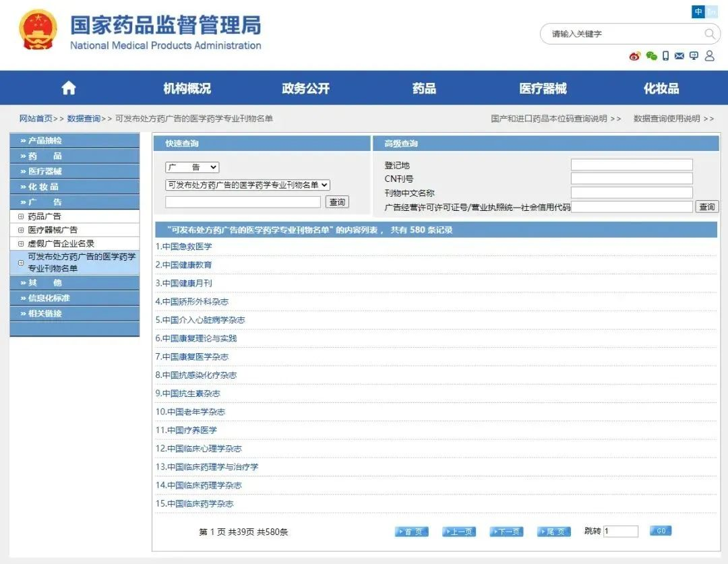Click the search magnifier icon
Screen dimensions: 728x564
(x=709, y=34)
